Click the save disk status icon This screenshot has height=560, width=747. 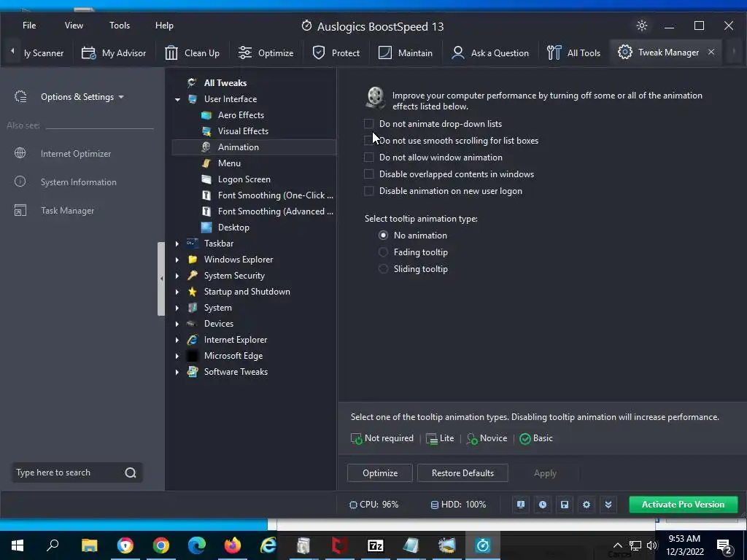(x=565, y=505)
